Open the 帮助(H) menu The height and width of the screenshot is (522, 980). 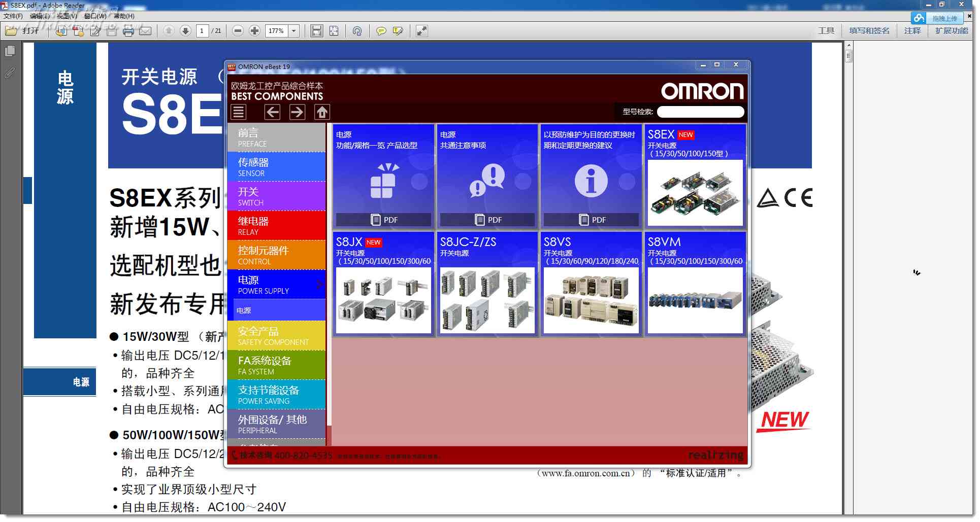click(124, 16)
